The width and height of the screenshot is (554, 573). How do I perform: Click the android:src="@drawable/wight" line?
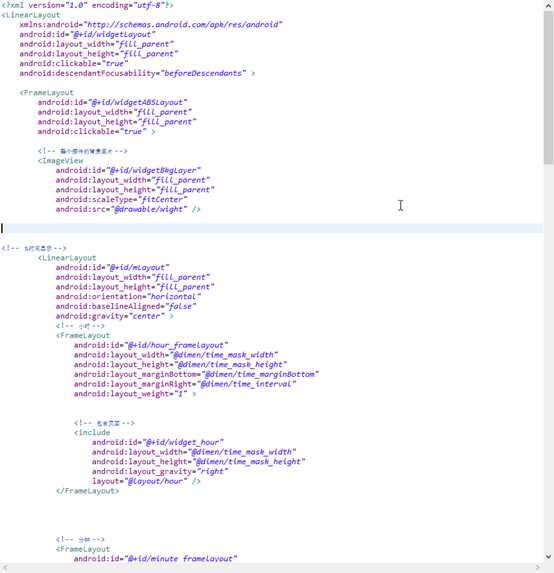pyautogui.click(x=128, y=209)
